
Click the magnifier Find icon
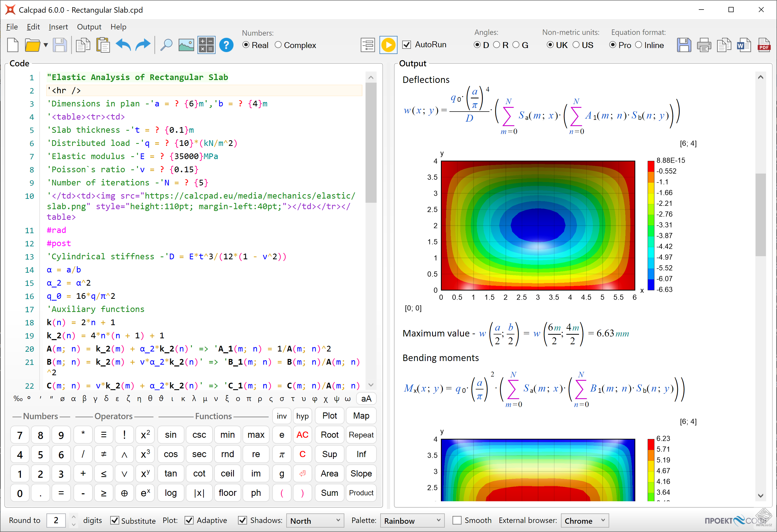(166, 45)
